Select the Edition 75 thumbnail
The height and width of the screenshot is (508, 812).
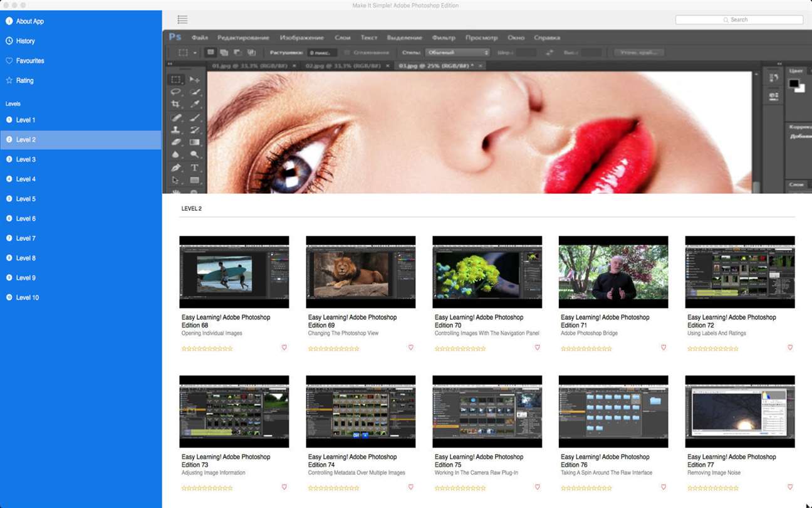tap(487, 411)
